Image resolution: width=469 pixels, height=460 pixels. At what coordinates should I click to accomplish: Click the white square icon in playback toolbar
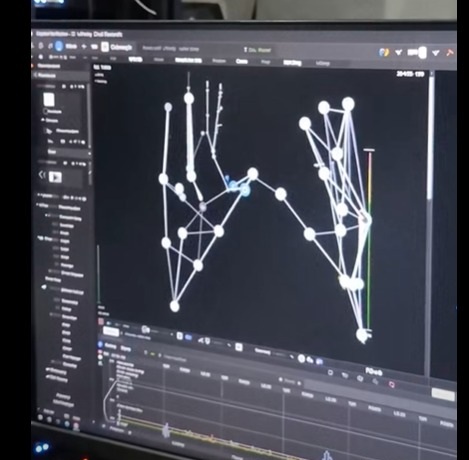[239, 347]
